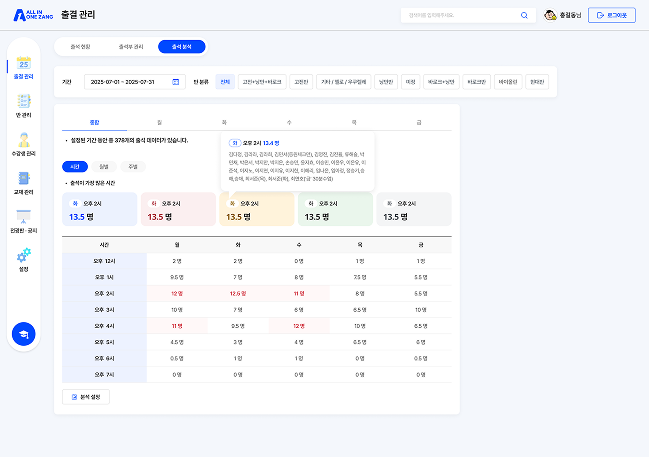Open 출결 관리 calendar icon in sidebar
The width and height of the screenshot is (649, 457).
click(24, 63)
